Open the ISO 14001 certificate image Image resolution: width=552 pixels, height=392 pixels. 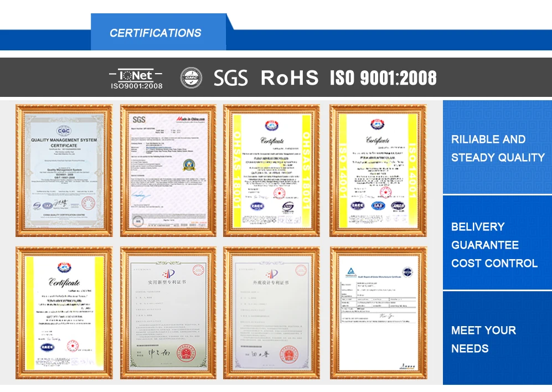[x=378, y=171]
